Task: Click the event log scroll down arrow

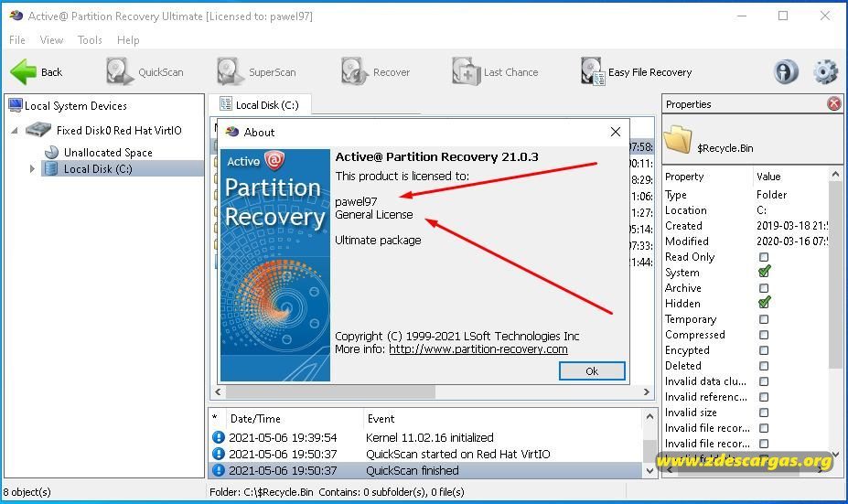Action: (x=649, y=471)
